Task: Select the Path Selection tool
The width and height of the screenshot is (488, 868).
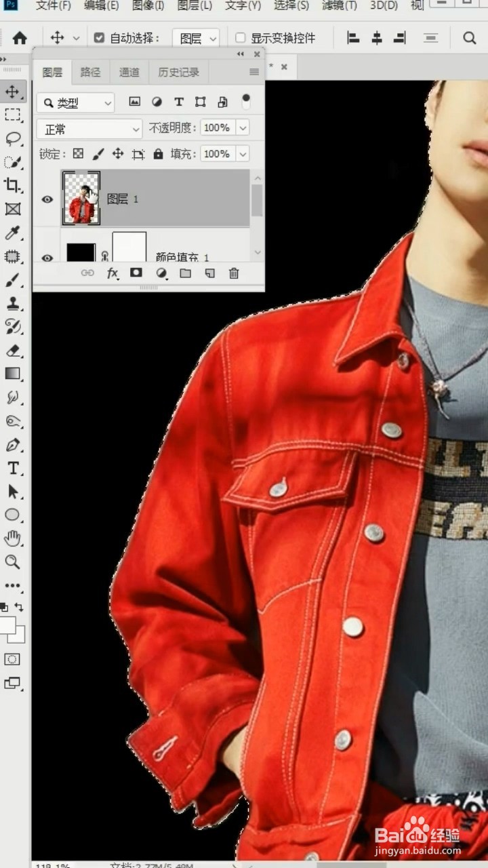Action: coord(13,492)
